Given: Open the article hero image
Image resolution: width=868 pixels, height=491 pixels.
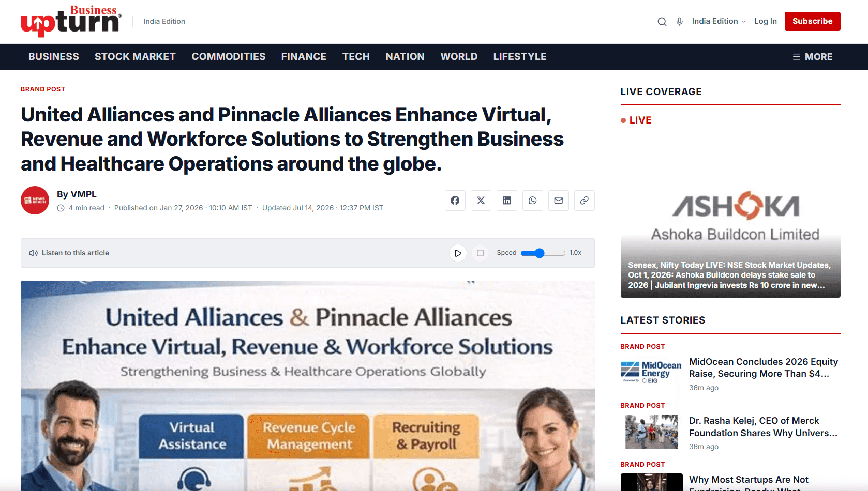Looking at the screenshot, I should click(x=308, y=386).
